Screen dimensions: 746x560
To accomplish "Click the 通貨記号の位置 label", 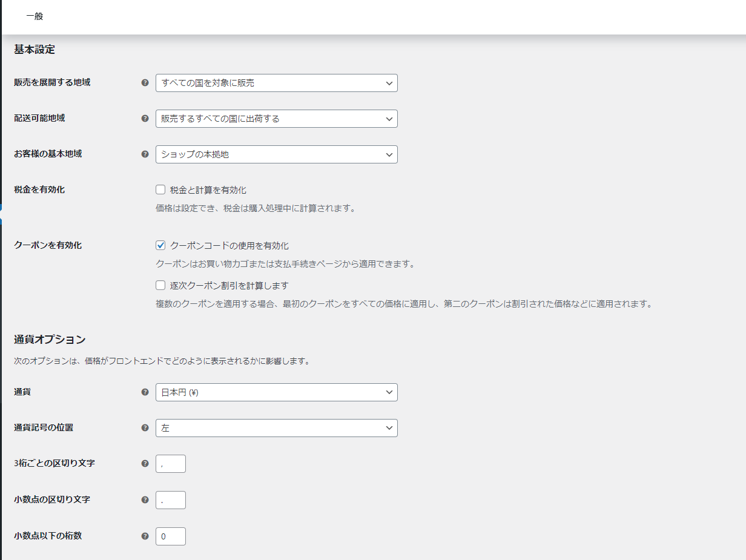I will [44, 427].
